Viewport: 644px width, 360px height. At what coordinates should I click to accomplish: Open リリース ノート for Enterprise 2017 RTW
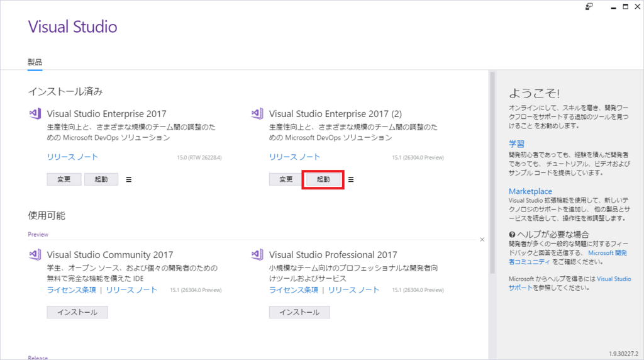(x=72, y=157)
